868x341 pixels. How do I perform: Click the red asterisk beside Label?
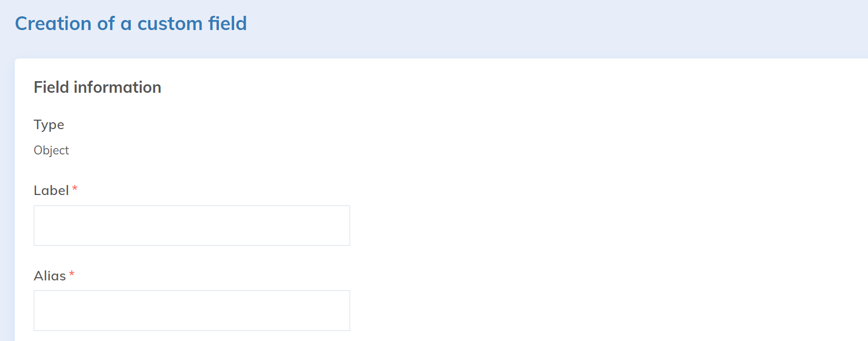pos(75,189)
